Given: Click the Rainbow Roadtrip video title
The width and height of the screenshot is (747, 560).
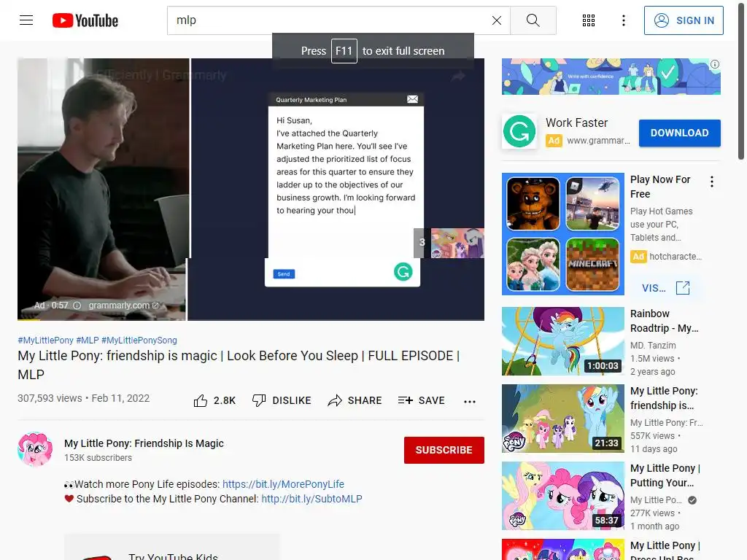Looking at the screenshot, I should point(664,321).
